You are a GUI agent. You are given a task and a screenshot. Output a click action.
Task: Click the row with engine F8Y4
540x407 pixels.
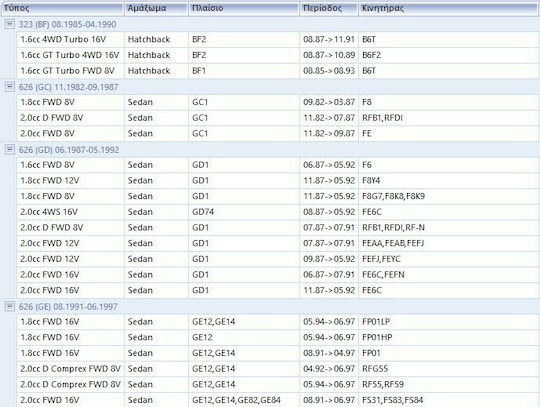pos(278,180)
